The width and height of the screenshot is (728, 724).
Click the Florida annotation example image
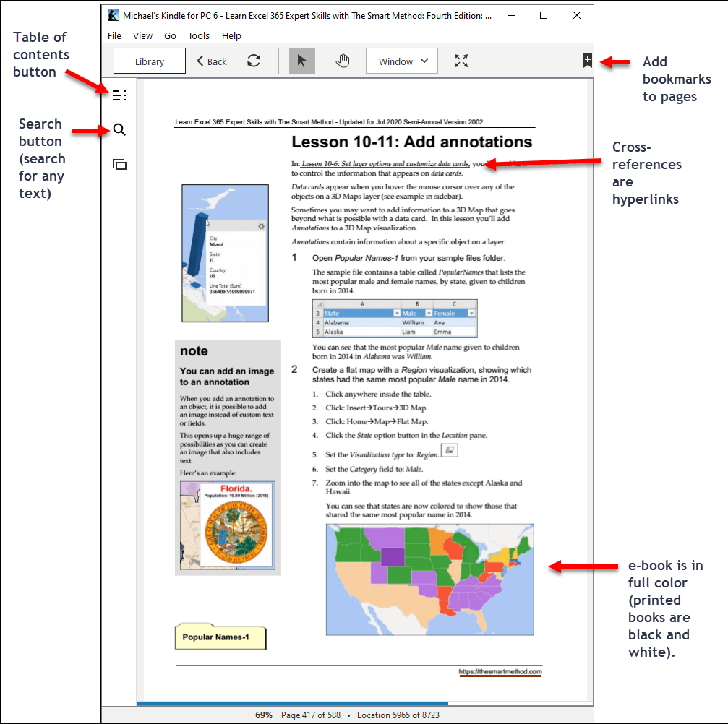click(x=228, y=525)
